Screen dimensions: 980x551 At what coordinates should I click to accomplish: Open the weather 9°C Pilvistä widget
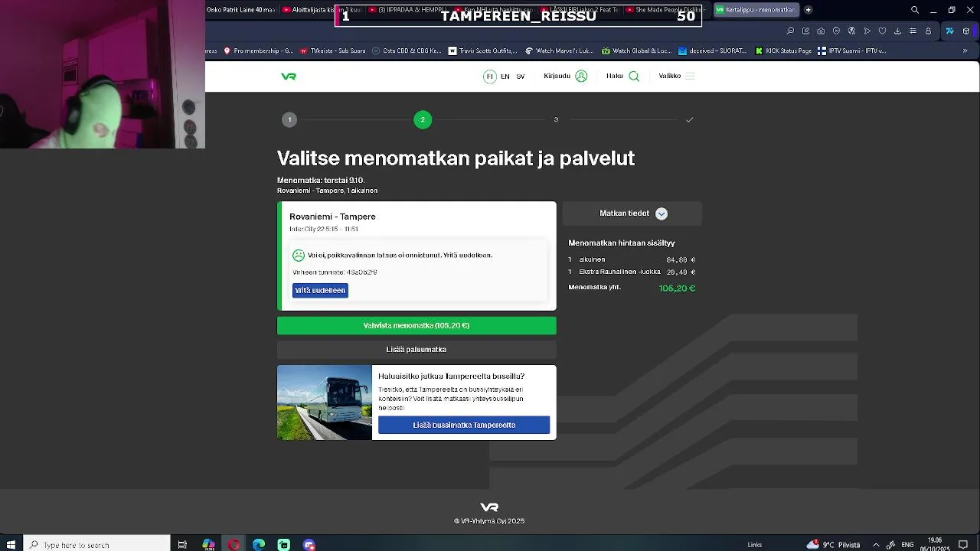pos(833,545)
